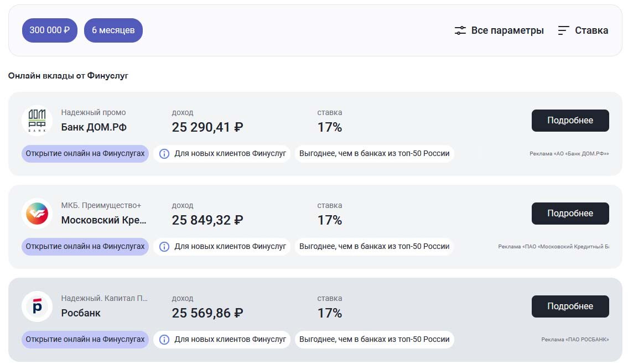Select the 300 000 ₽ amount chip
This screenshot has height=364, width=628.
(50, 30)
